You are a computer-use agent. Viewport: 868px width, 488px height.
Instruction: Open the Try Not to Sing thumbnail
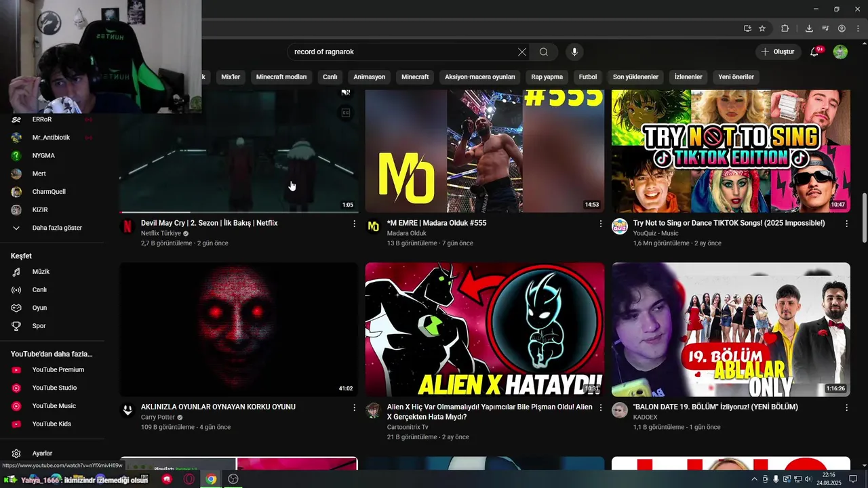pos(731,151)
